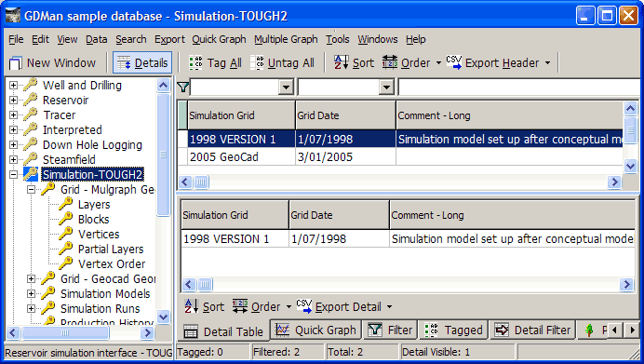644x364 pixels.
Task: Click the Vertices key icon
Action: pyautogui.click(x=66, y=234)
